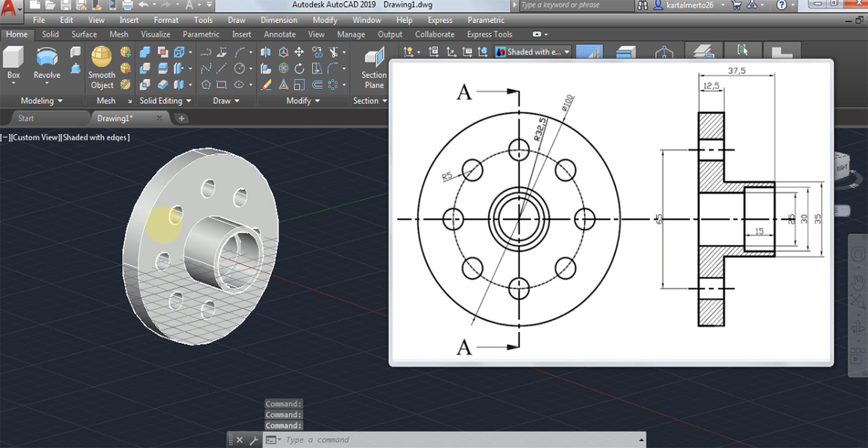Viewport: 868px width, 448px height.
Task: Choose the Slice tool icon
Action: tap(163, 68)
